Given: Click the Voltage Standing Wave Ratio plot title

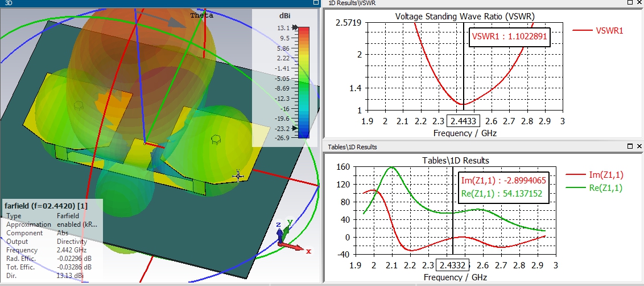Looking at the screenshot, I should [465, 17].
